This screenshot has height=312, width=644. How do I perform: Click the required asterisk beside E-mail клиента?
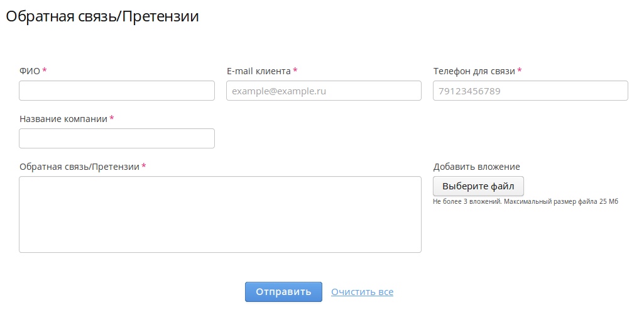click(295, 70)
